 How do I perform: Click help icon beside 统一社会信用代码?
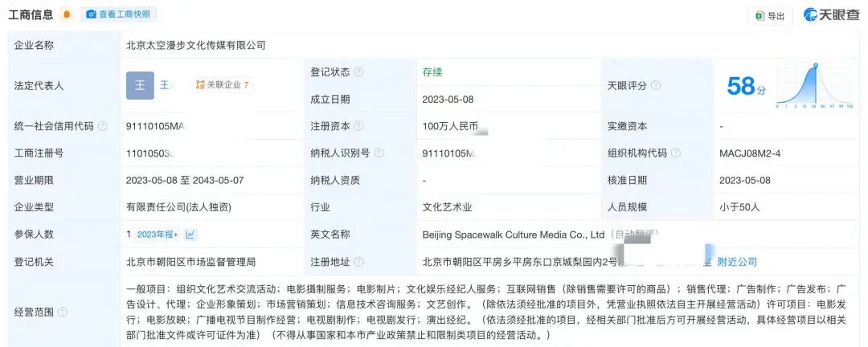tap(103, 127)
